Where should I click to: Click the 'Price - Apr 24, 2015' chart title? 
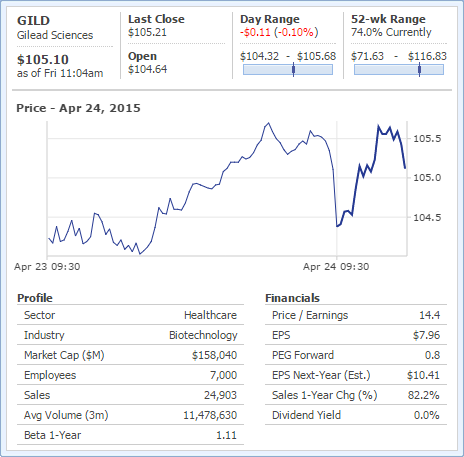click(x=79, y=108)
